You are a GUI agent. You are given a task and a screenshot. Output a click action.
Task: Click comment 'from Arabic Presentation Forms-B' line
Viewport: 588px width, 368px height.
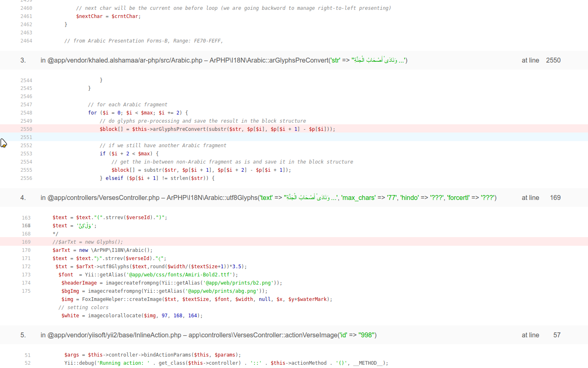[x=144, y=41]
